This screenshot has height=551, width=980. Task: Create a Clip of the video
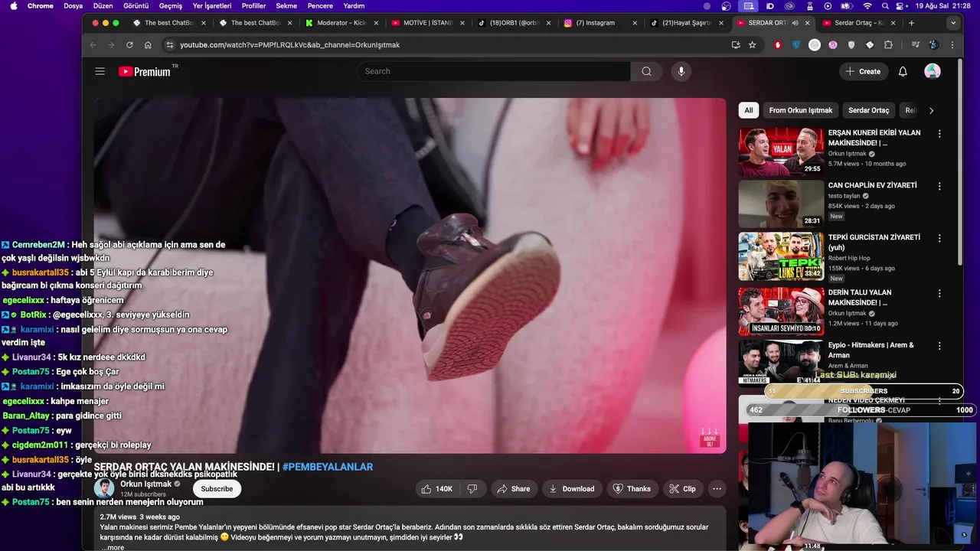(x=682, y=488)
